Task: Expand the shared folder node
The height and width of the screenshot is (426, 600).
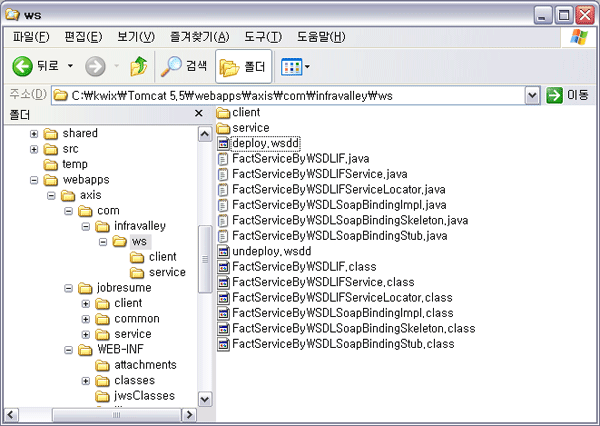Action: coord(34,134)
